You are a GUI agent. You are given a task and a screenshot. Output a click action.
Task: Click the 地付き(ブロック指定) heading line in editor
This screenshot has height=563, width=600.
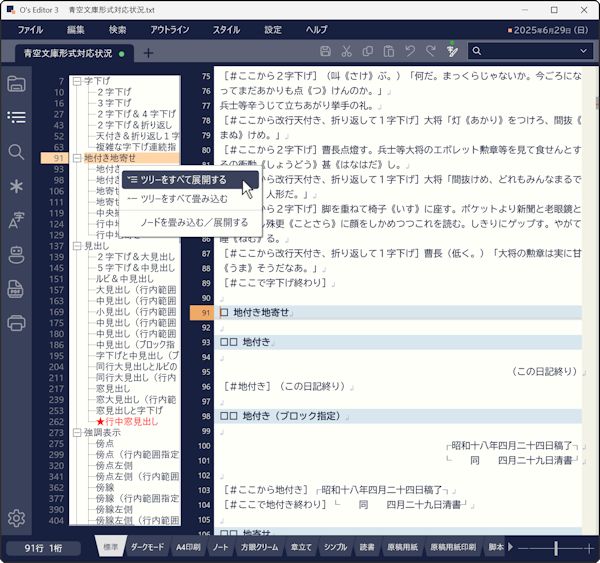398,416
